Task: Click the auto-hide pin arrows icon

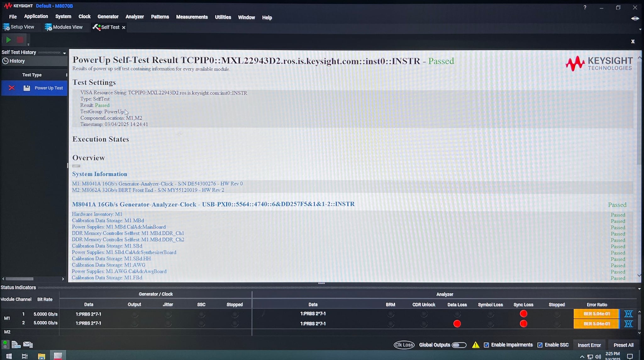Action: pyautogui.click(x=635, y=19)
